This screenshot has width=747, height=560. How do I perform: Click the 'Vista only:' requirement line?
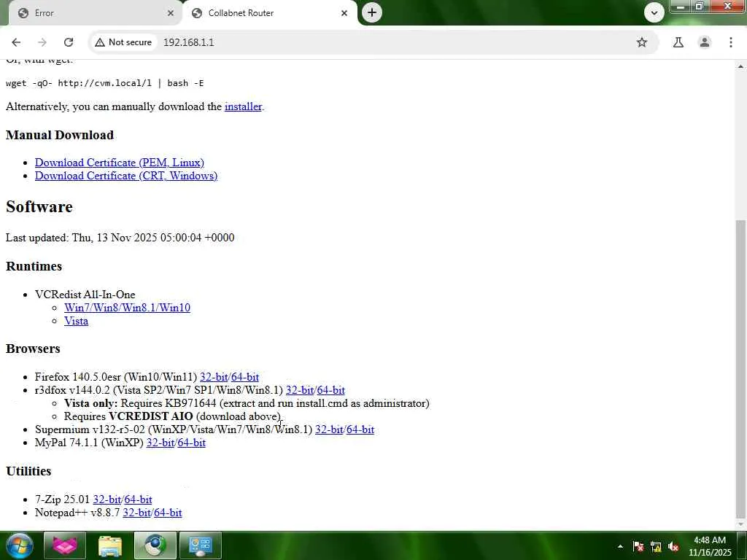click(247, 404)
